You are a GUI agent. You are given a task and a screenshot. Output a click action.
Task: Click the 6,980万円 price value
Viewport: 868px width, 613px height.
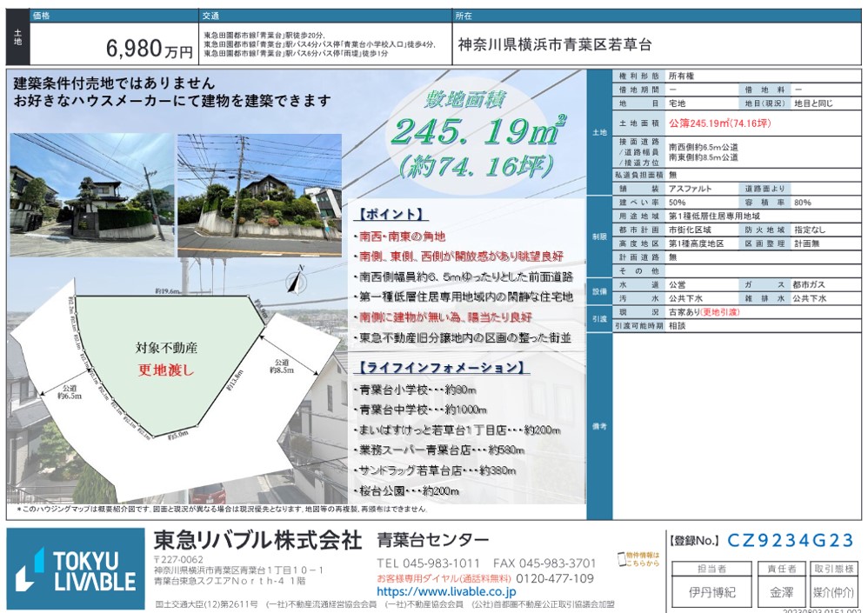150,50
